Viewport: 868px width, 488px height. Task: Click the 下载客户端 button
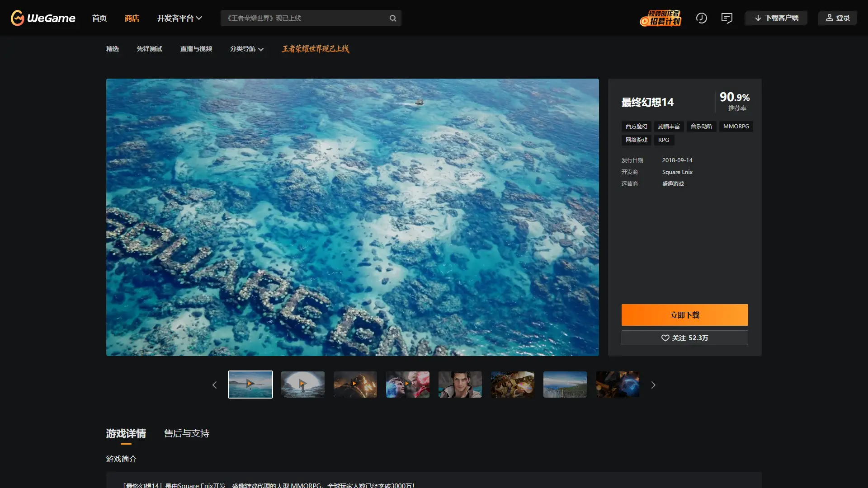point(776,18)
